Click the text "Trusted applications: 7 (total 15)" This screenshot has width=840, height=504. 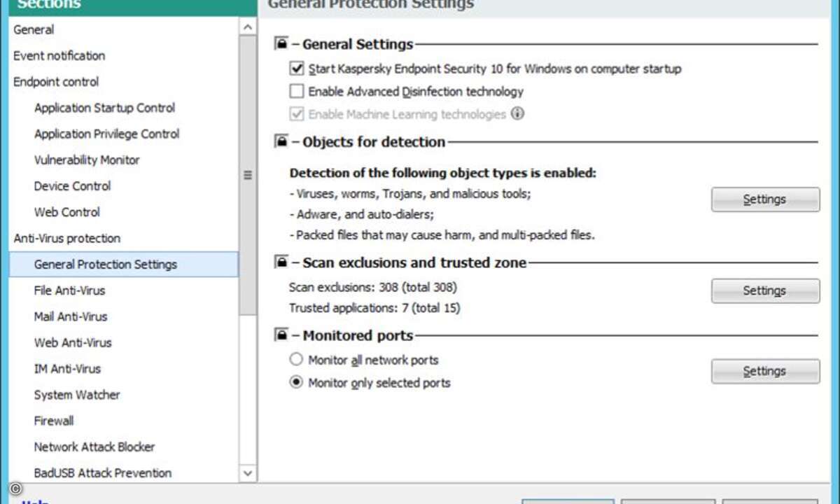(374, 308)
